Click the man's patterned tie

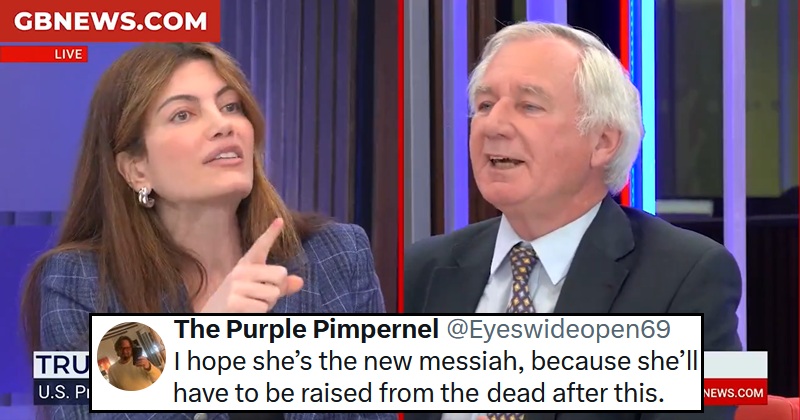[x=520, y=278]
